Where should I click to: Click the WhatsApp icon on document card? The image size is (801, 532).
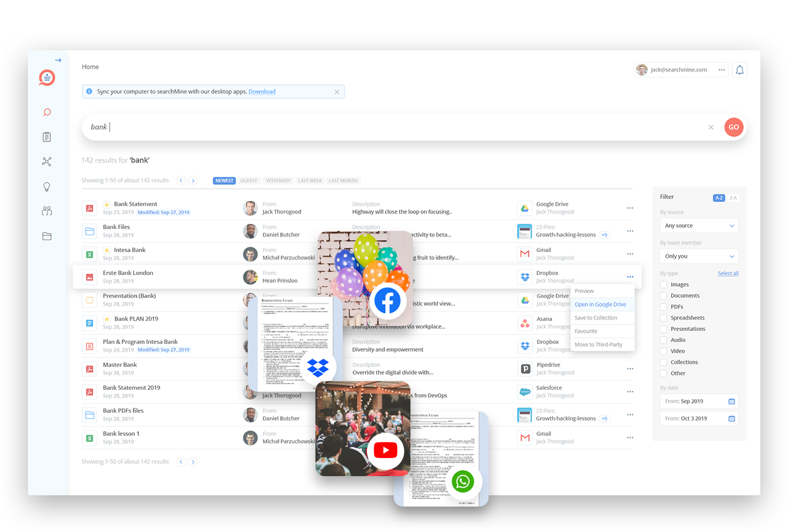[463, 482]
